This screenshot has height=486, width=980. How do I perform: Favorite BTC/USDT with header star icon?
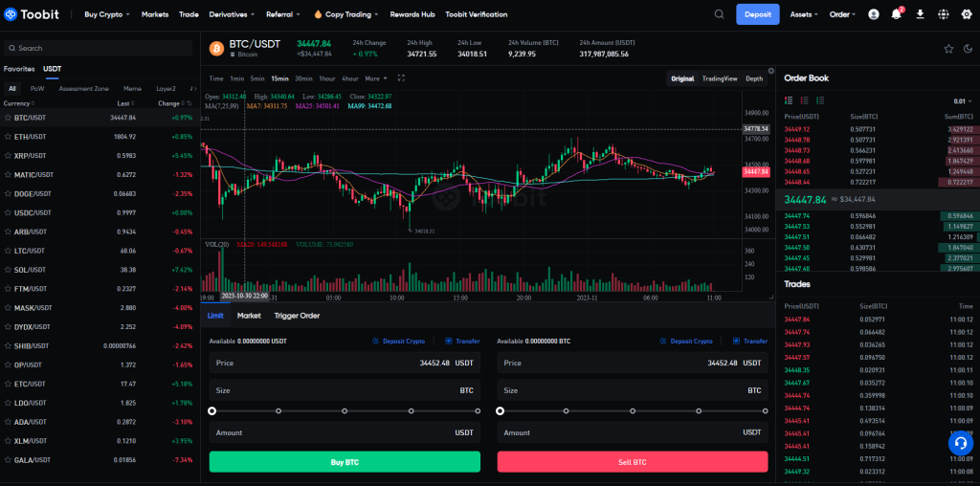click(x=948, y=49)
